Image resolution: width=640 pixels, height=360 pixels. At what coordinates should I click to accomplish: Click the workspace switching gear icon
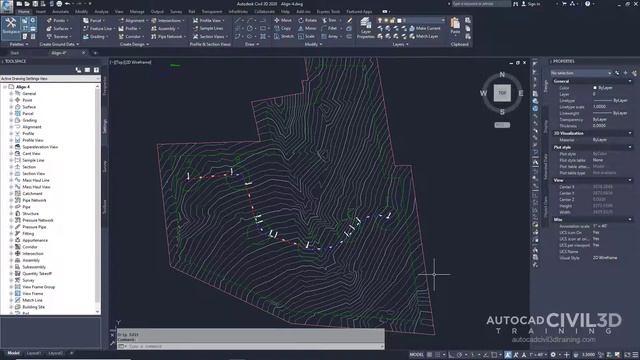(553, 355)
